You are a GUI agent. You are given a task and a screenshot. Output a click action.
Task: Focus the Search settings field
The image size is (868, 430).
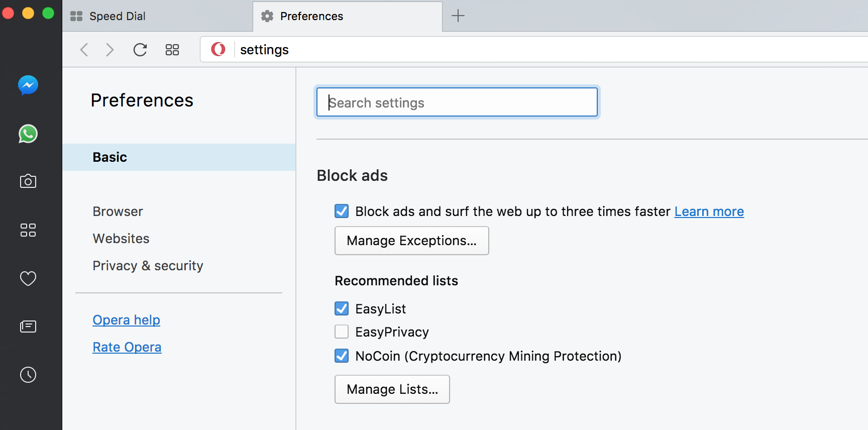pyautogui.click(x=457, y=102)
